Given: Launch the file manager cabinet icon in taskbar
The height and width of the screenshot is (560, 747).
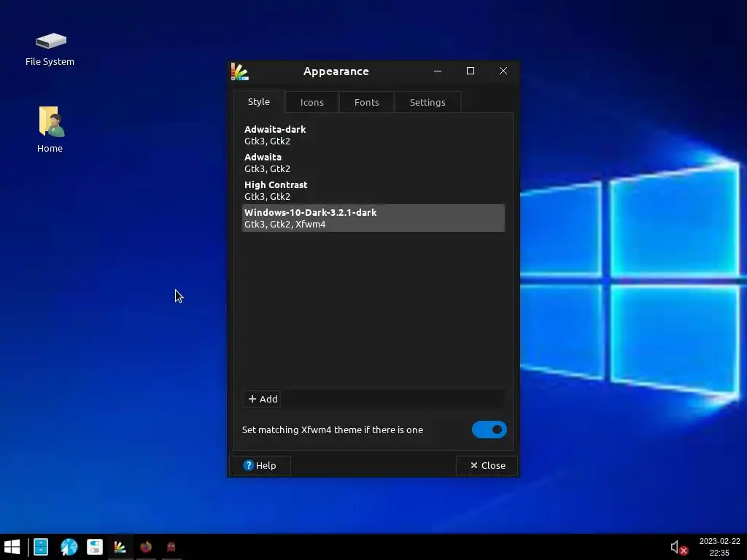Looking at the screenshot, I should (x=41, y=547).
